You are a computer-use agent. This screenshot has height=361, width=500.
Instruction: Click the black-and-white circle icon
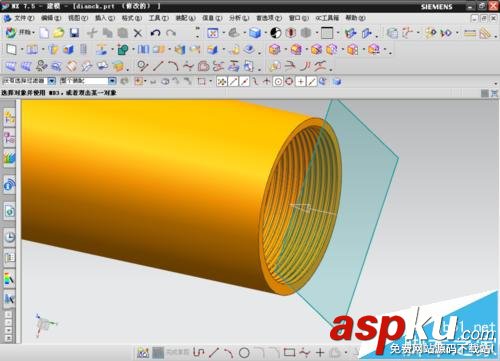(276, 33)
